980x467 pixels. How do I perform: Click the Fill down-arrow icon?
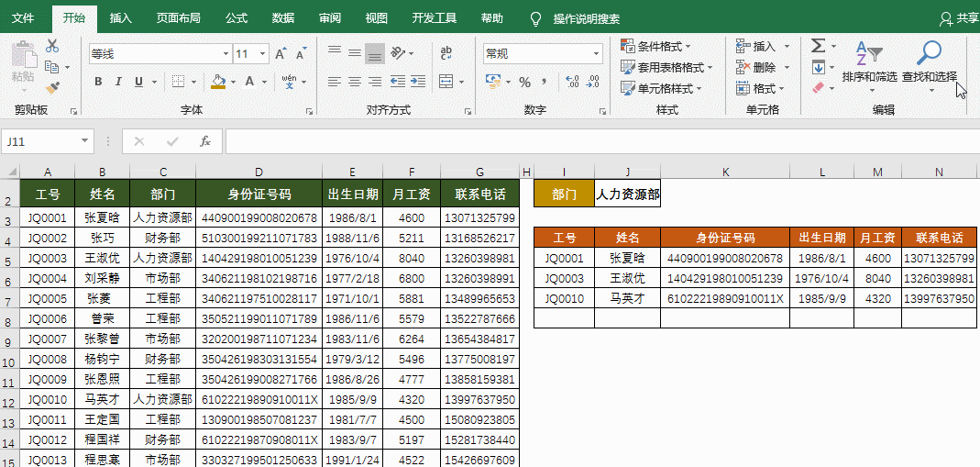point(818,67)
